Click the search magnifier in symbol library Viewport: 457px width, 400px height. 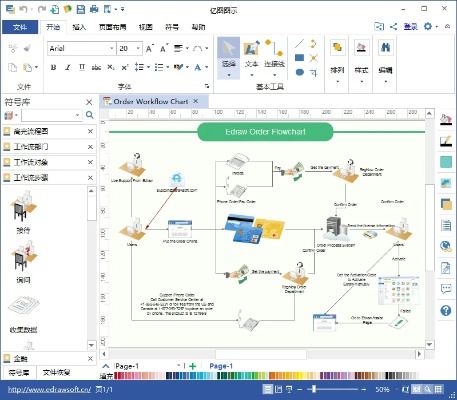pos(89,115)
